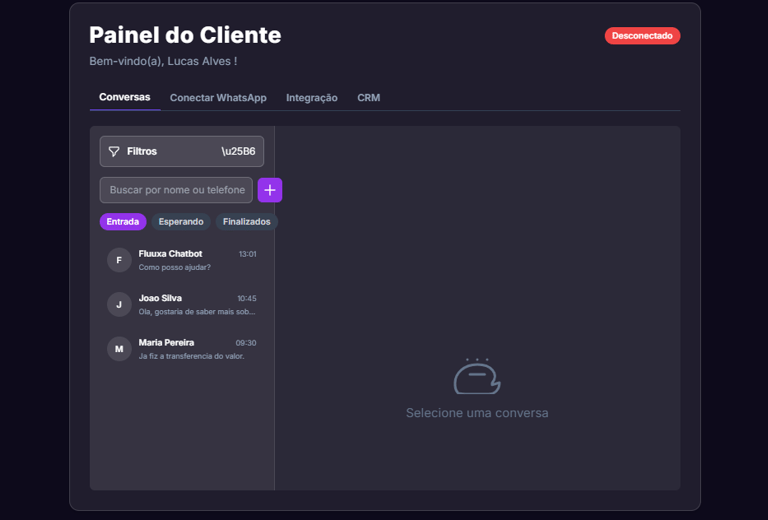The image size is (768, 520).
Task: Click the J avatar of Joao Silva
Action: coord(119,305)
